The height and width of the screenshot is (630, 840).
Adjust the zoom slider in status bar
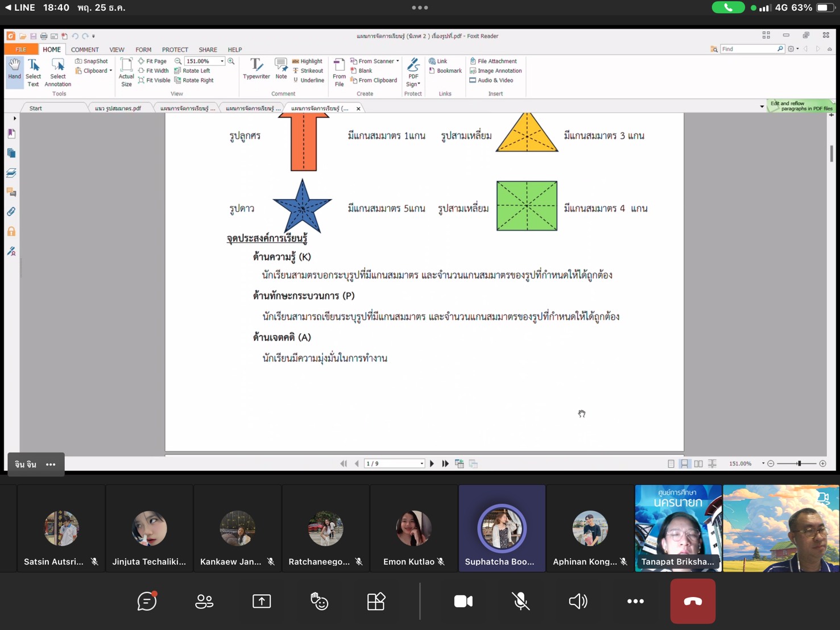click(x=799, y=464)
